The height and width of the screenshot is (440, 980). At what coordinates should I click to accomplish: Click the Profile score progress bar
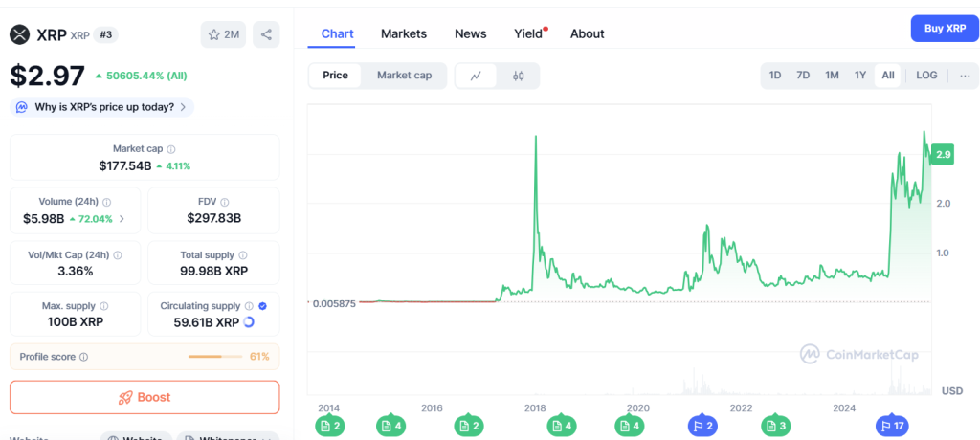point(215,357)
